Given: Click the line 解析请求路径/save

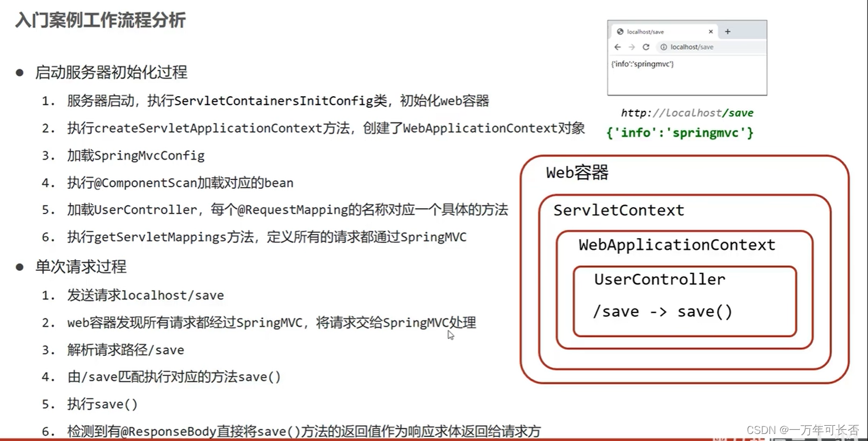Looking at the screenshot, I should click(x=126, y=350).
